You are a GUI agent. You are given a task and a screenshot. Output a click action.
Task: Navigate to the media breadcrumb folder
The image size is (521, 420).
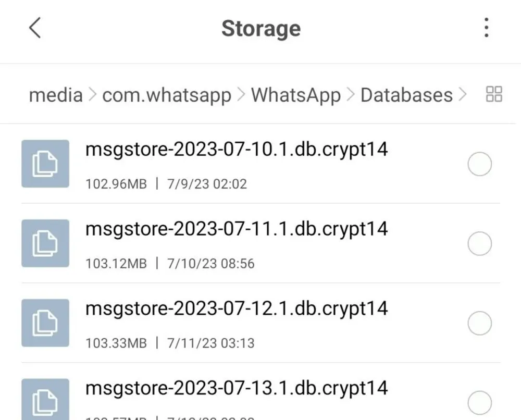[55, 95]
